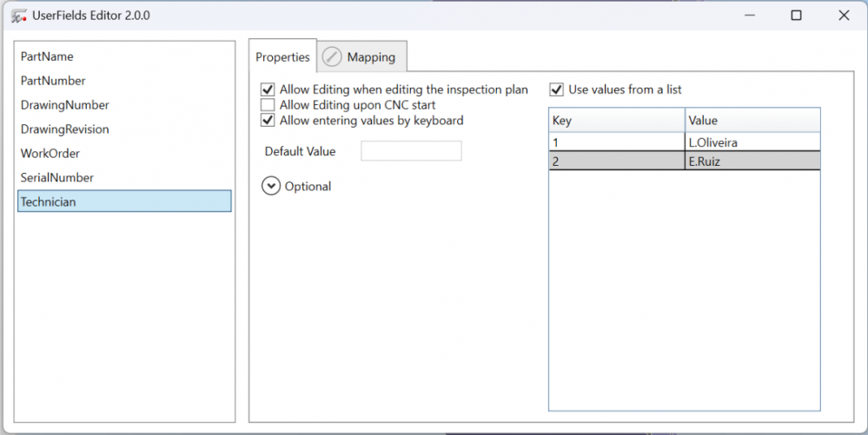
Task: Open the Properties tab
Action: (x=282, y=56)
